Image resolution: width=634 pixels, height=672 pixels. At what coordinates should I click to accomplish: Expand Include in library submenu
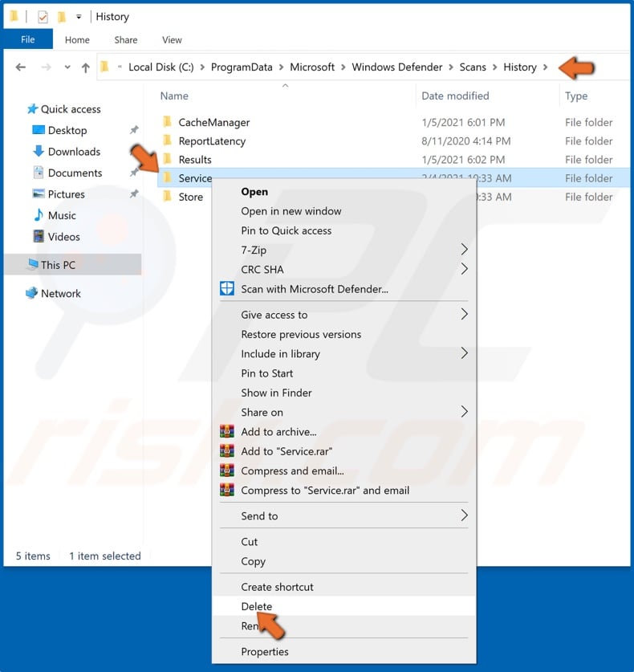[x=344, y=353]
